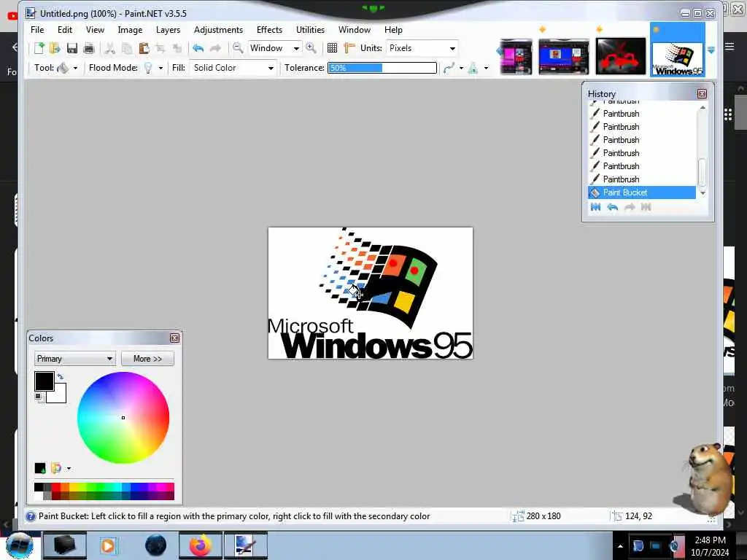Screen dimensions: 747x560
Task: Select the Paint Bucket history entry
Action: pyautogui.click(x=642, y=192)
